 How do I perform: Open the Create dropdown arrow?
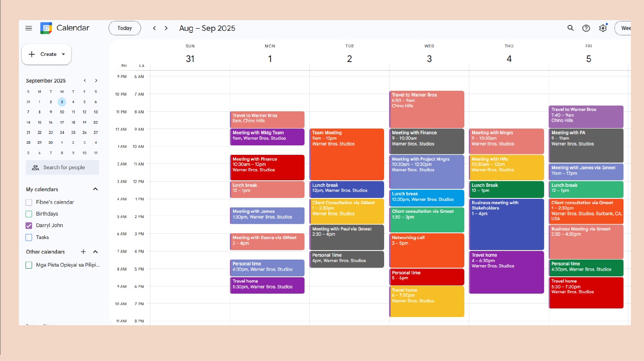pyautogui.click(x=63, y=54)
